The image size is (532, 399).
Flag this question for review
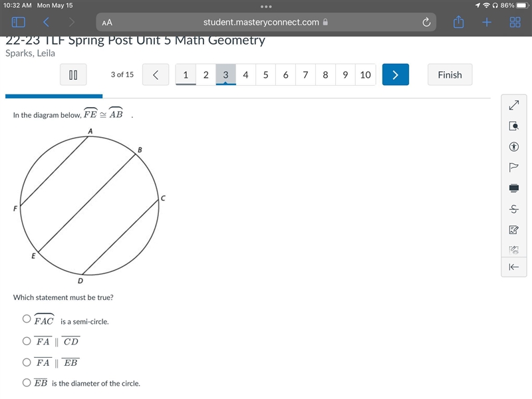tap(514, 168)
